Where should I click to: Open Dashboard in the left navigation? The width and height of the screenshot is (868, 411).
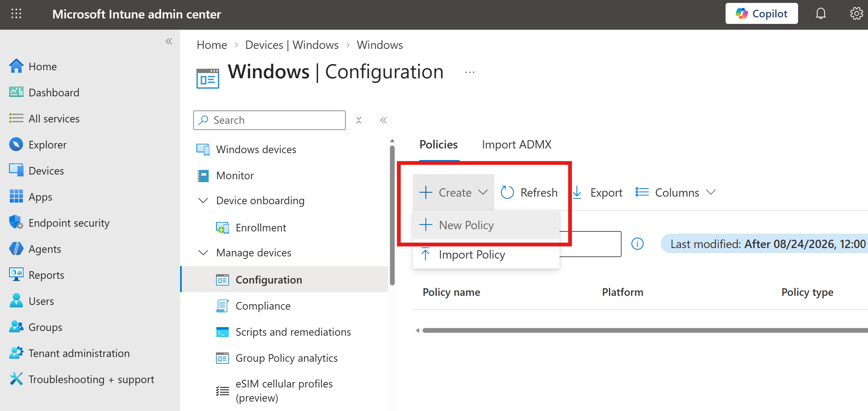pos(54,93)
